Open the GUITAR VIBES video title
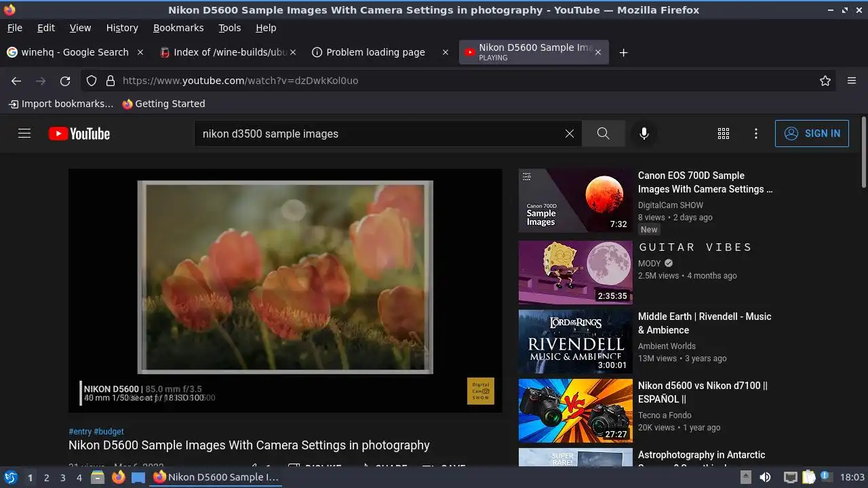The image size is (868, 488). click(695, 247)
